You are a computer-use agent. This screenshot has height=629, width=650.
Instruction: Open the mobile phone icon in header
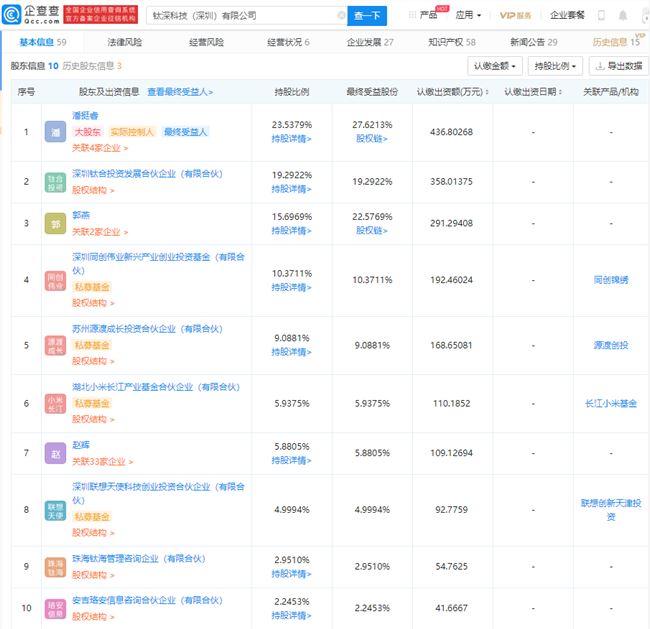(601, 15)
